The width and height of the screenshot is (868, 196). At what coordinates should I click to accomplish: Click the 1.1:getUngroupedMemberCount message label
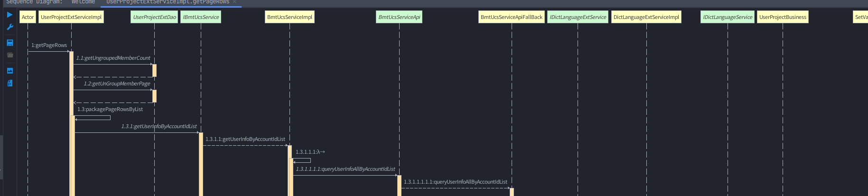tap(113, 58)
